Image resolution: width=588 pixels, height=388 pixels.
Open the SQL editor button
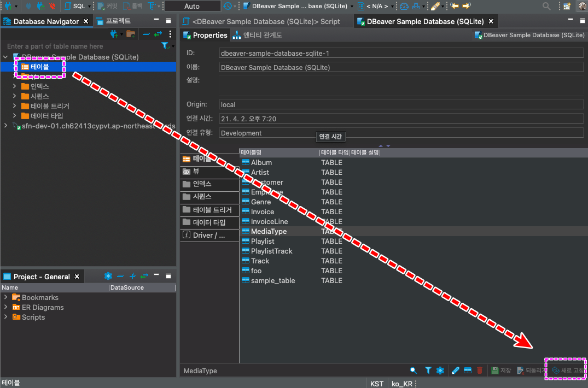75,6
